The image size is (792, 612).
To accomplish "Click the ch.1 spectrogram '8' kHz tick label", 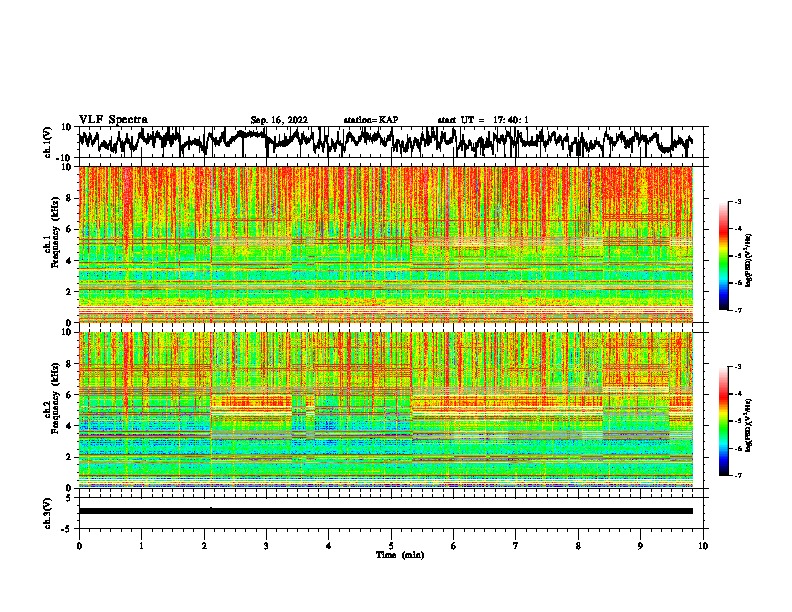I will [71, 198].
